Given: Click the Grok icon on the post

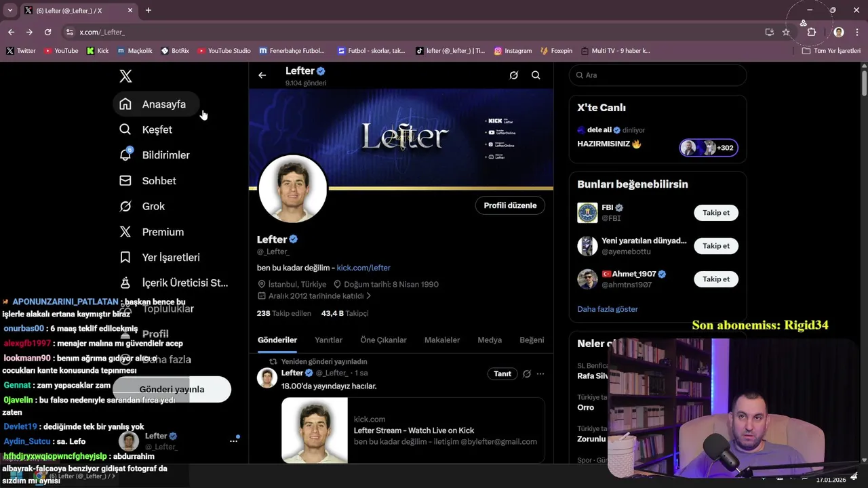Looking at the screenshot, I should point(527,373).
